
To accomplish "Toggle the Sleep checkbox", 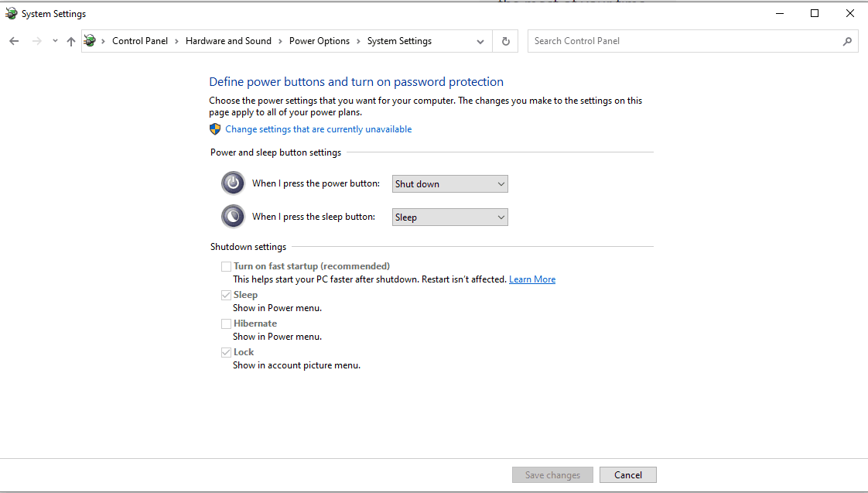I will click(226, 295).
